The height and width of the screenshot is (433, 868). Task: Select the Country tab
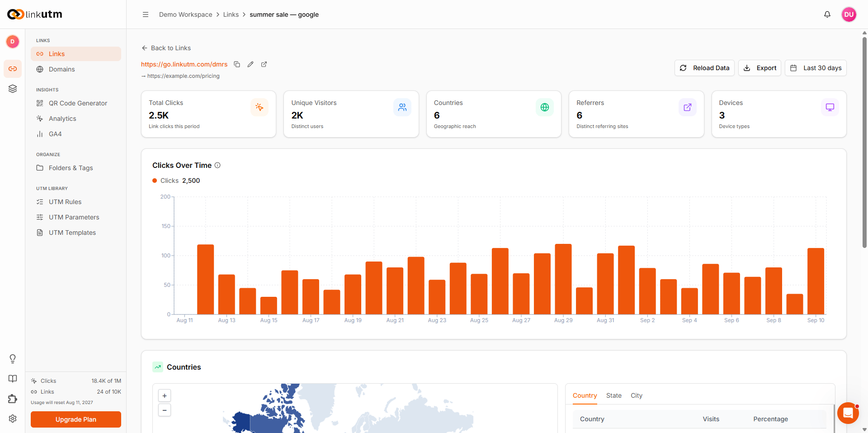tap(585, 395)
